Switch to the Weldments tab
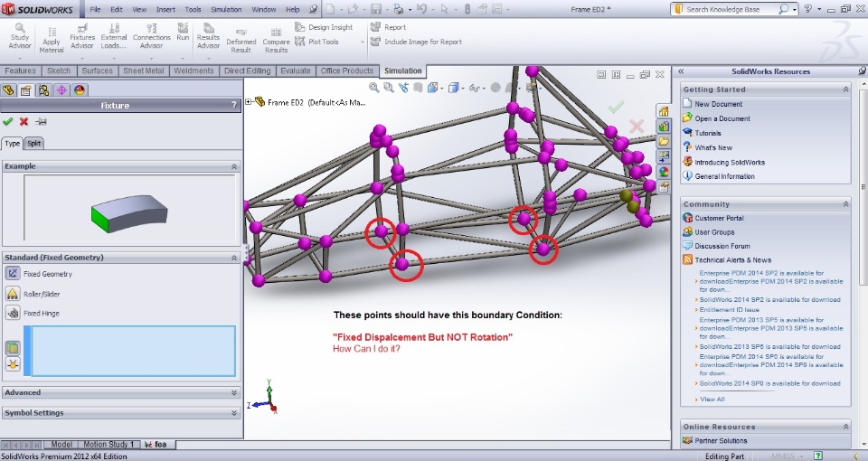868x461 pixels. point(193,71)
